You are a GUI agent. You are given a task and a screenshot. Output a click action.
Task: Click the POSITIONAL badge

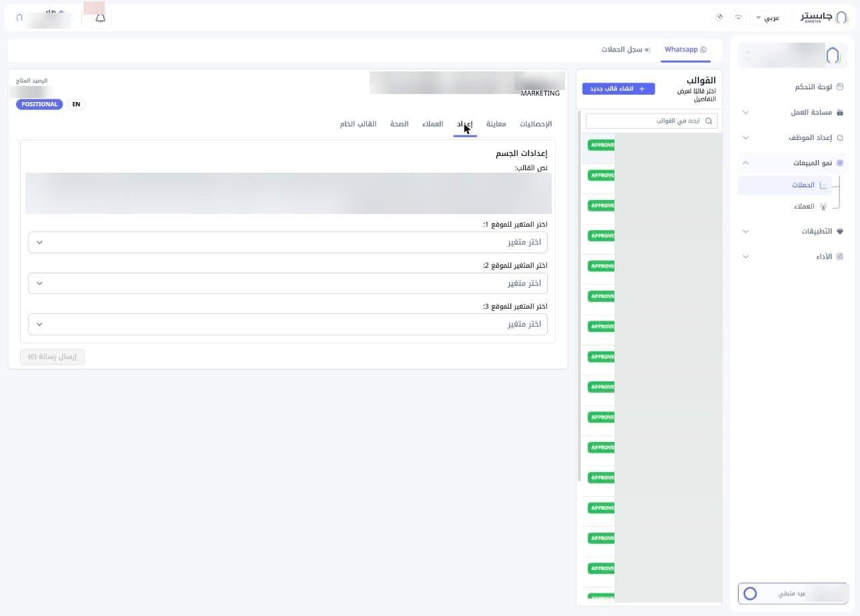coord(39,105)
